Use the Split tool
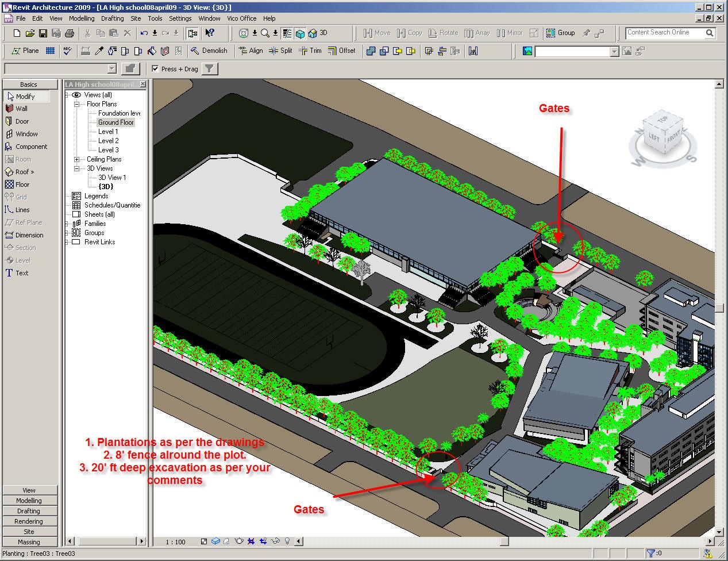The width and height of the screenshot is (728, 561). point(280,51)
